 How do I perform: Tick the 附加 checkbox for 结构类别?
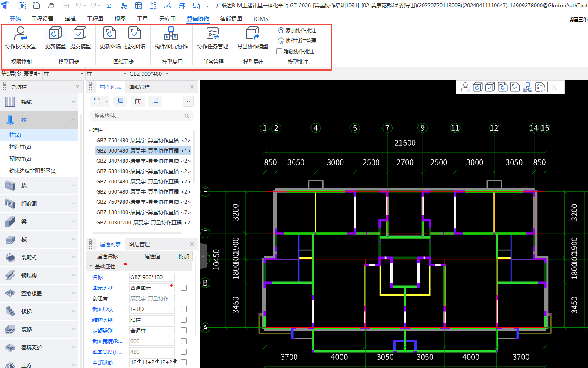(x=184, y=320)
